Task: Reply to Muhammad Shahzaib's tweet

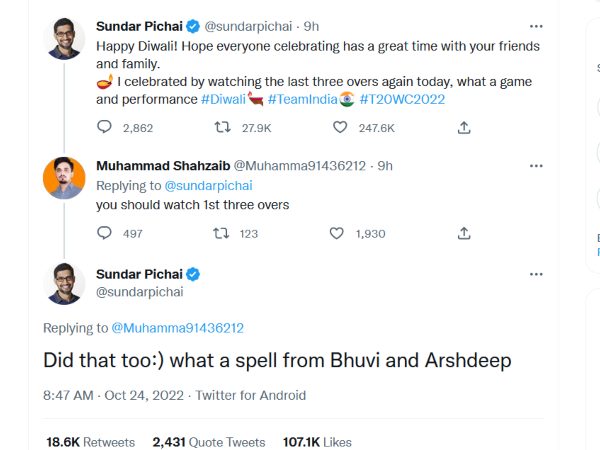Action: [x=105, y=233]
